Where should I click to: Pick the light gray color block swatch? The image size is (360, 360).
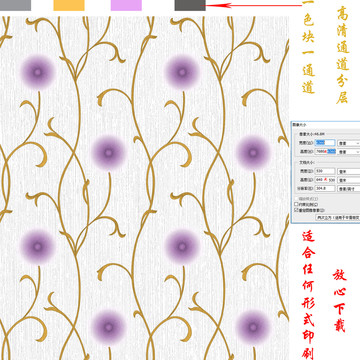click(x=15, y=5)
